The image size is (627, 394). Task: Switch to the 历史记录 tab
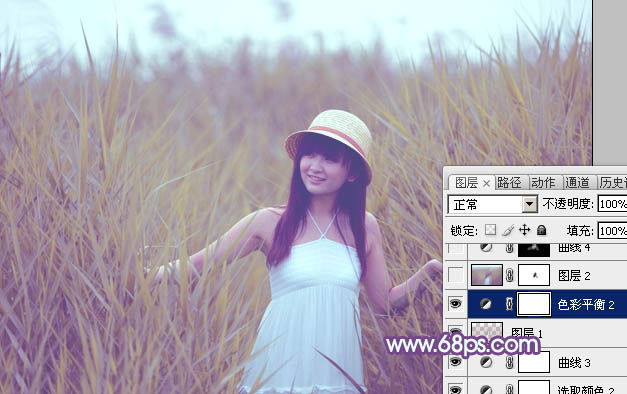click(x=613, y=183)
